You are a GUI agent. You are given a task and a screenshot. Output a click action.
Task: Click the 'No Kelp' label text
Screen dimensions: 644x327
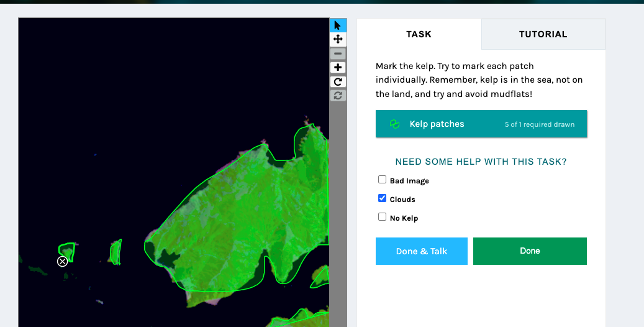click(x=404, y=218)
